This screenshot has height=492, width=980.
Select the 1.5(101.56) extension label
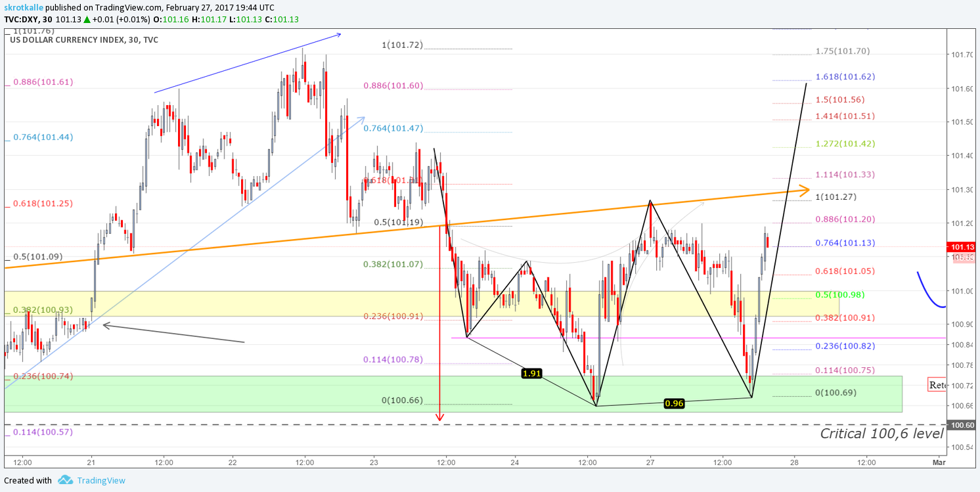pos(840,100)
